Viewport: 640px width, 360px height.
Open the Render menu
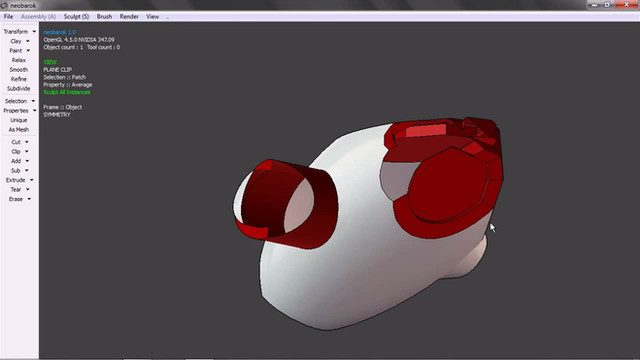(x=129, y=17)
